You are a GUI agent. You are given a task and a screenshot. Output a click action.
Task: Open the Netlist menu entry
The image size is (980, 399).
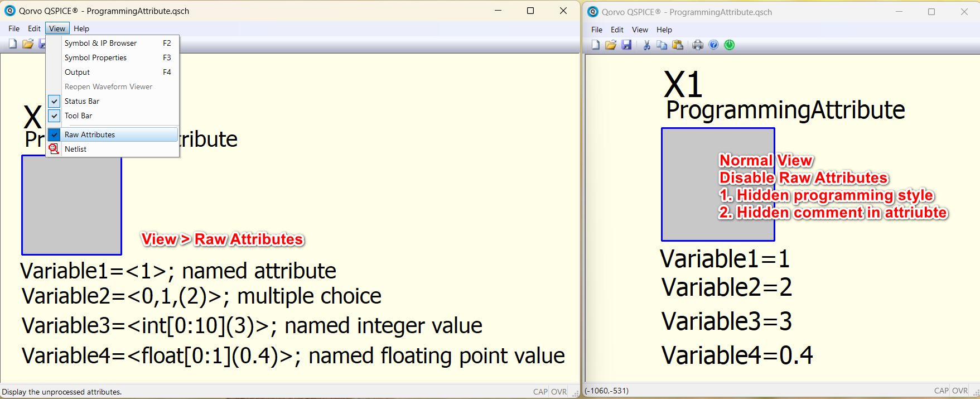[75, 149]
